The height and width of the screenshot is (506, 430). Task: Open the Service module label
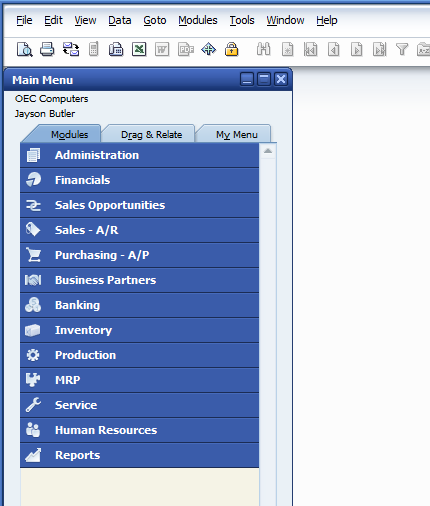76,405
